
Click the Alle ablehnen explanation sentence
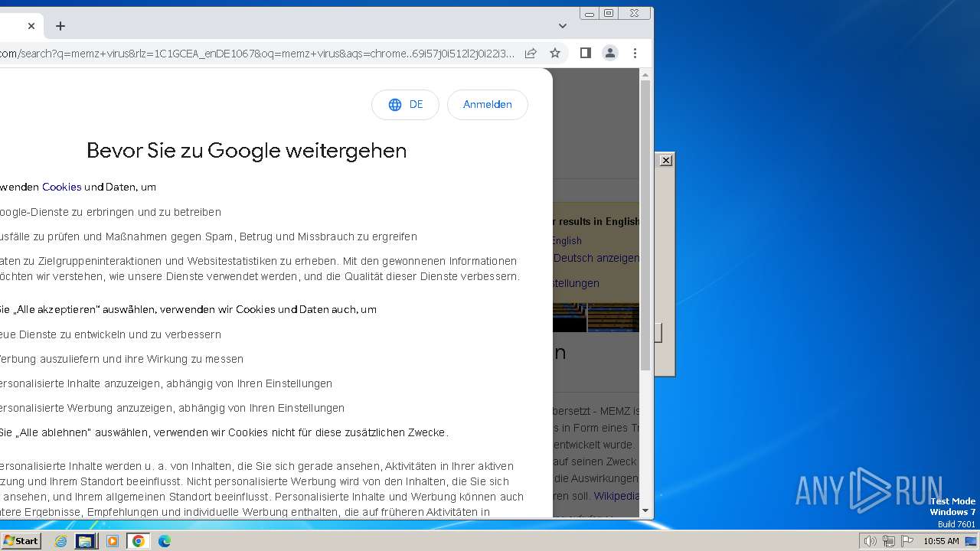pos(224,432)
